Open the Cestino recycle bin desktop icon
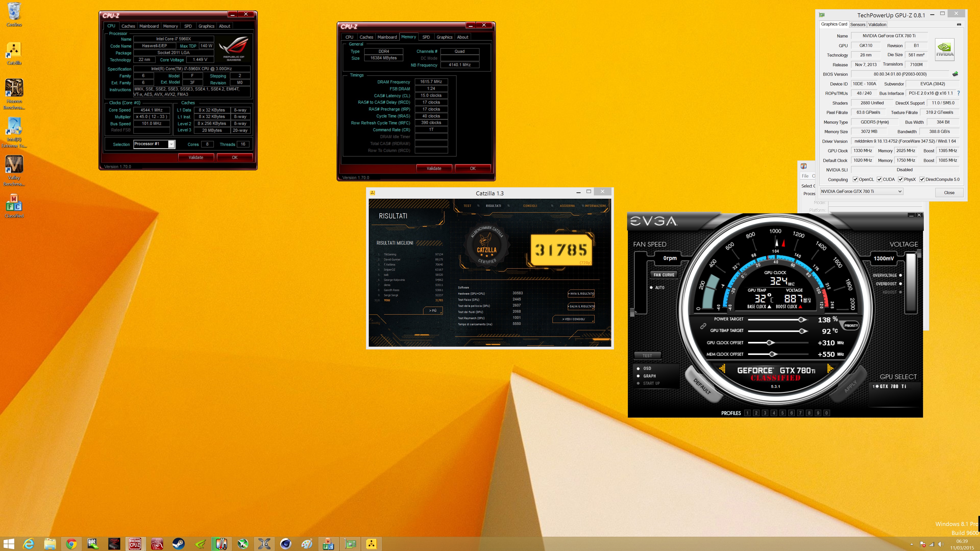Image resolution: width=980 pixels, height=551 pixels. click(14, 15)
